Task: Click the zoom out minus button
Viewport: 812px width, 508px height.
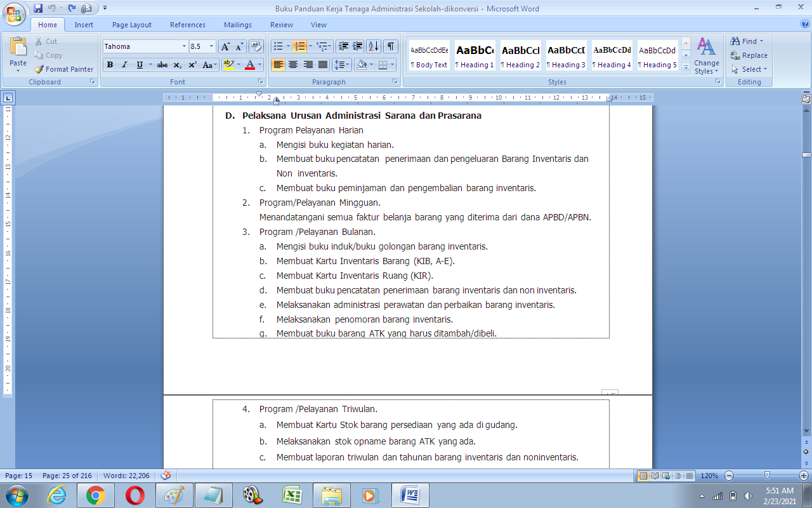Action: pyautogui.click(x=729, y=476)
